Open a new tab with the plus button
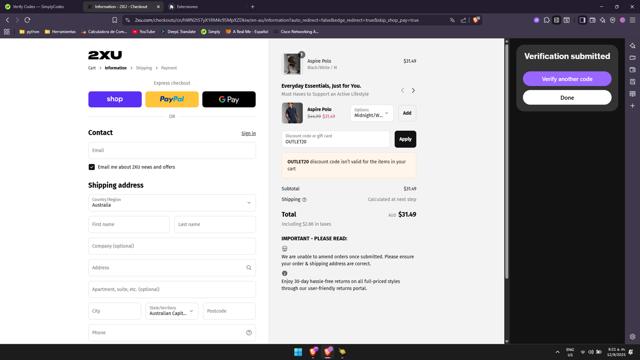640x360 pixels. point(252,7)
